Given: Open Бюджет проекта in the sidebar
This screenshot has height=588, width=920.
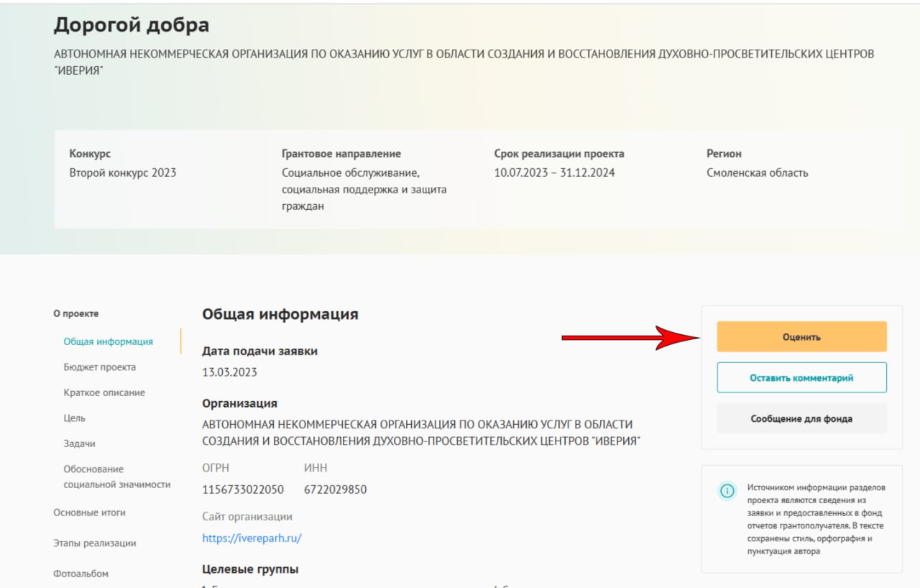Looking at the screenshot, I should [99, 367].
